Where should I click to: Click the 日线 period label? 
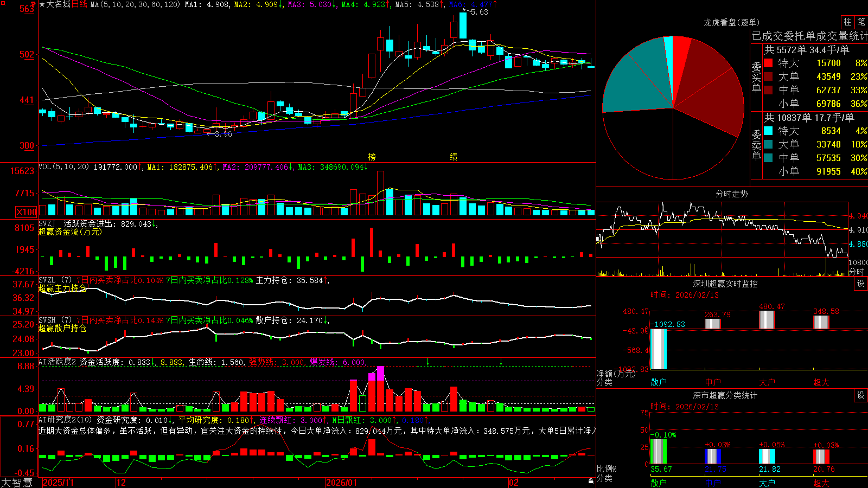click(79, 4)
